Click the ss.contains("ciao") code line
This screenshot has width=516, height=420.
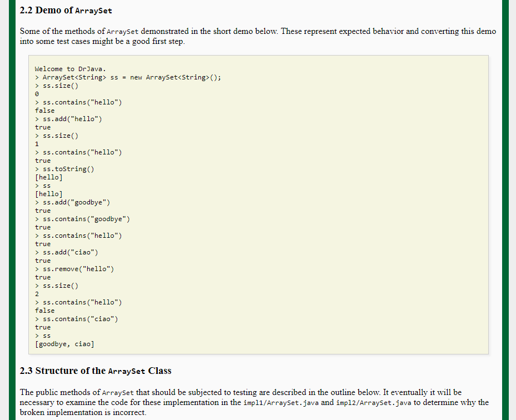tap(76, 319)
